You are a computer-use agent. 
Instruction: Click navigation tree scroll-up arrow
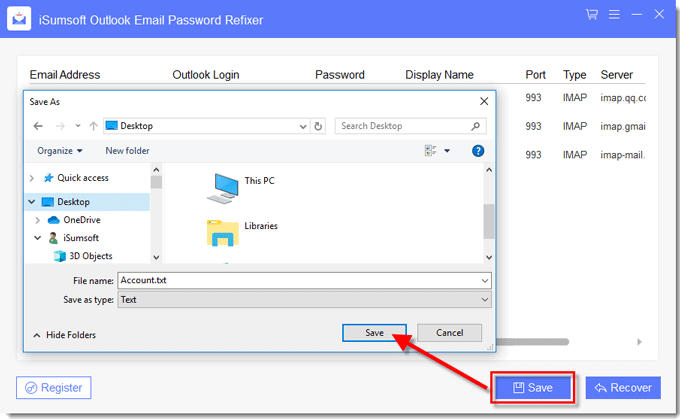pyautogui.click(x=157, y=170)
